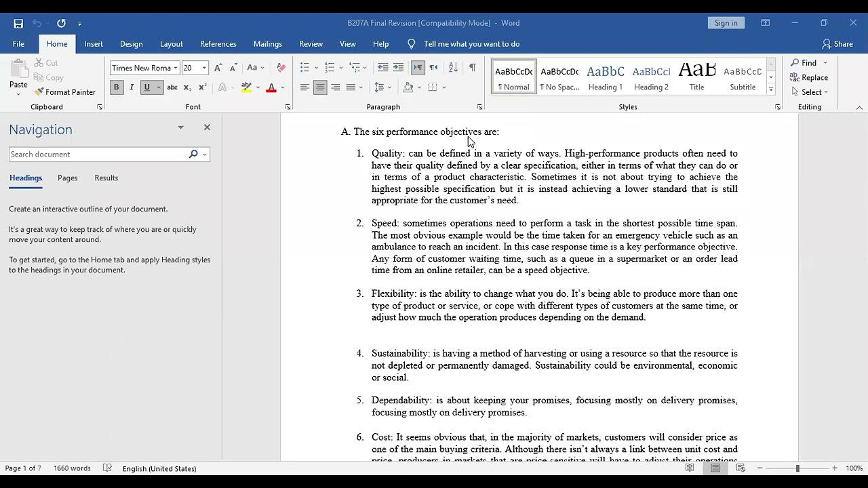Toggle Left-to-Right text direction

[x=418, y=68]
